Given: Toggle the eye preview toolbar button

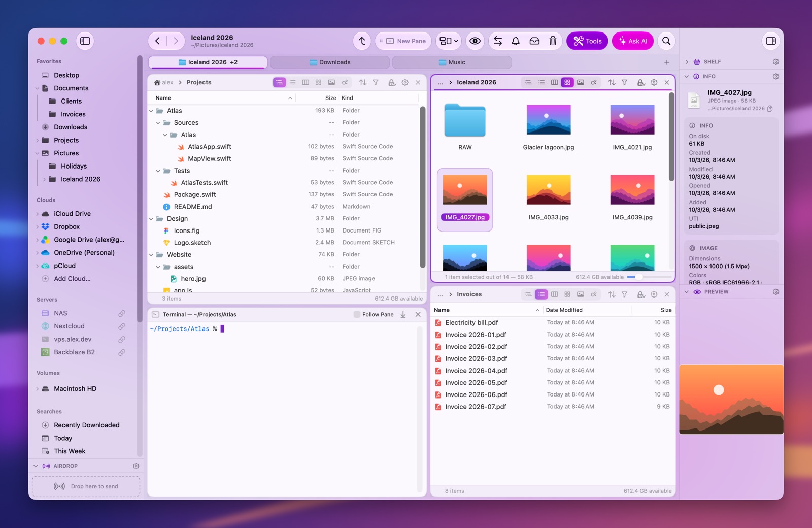Looking at the screenshot, I should (475, 41).
